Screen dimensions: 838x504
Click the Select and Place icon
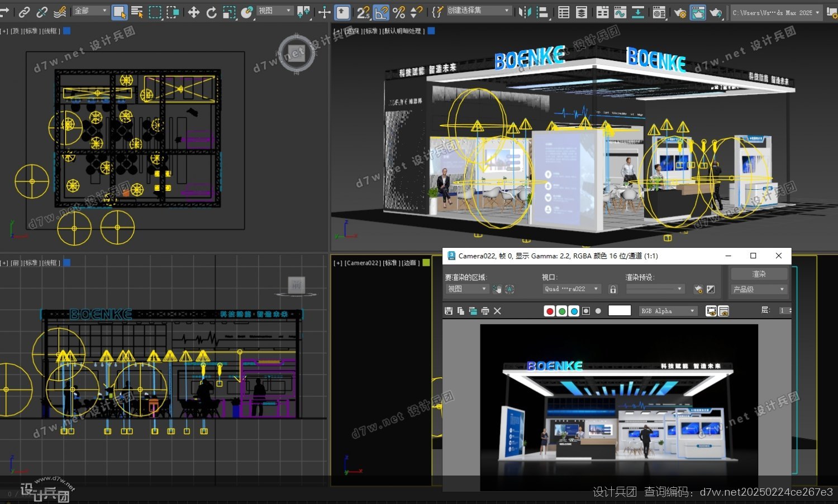(247, 12)
